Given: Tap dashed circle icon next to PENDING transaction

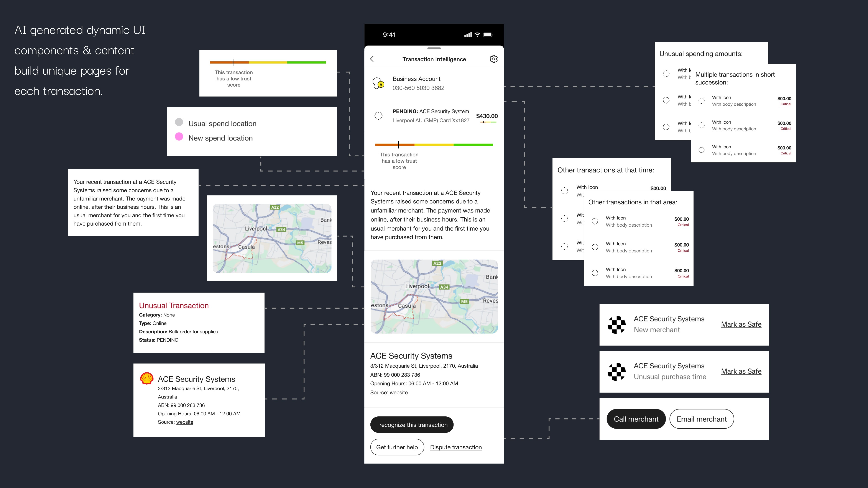Looking at the screenshot, I should (x=378, y=116).
